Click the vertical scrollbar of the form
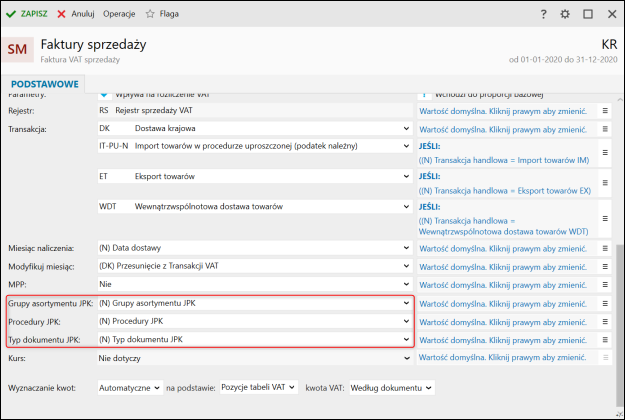Image resolution: width=625 pixels, height=420 pixels. pos(619,300)
